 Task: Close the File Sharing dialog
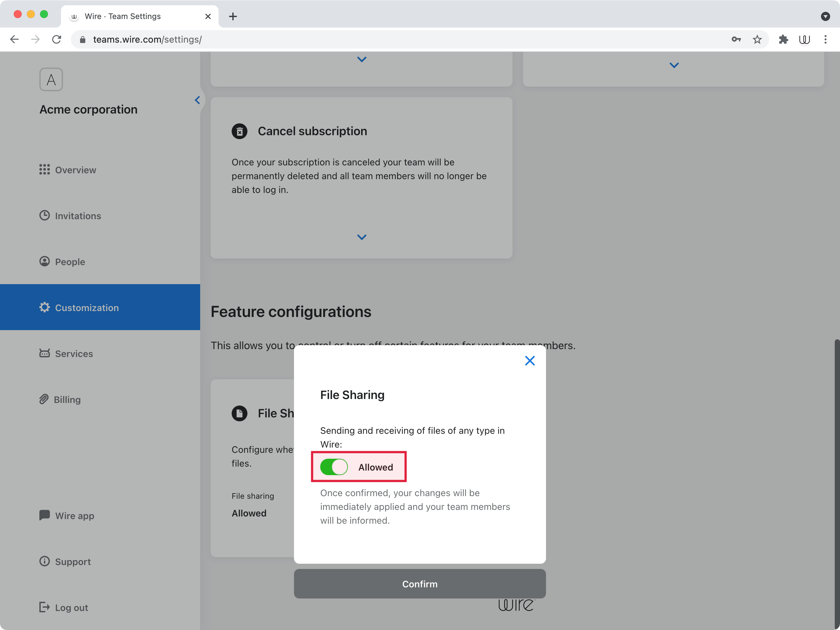(x=530, y=360)
